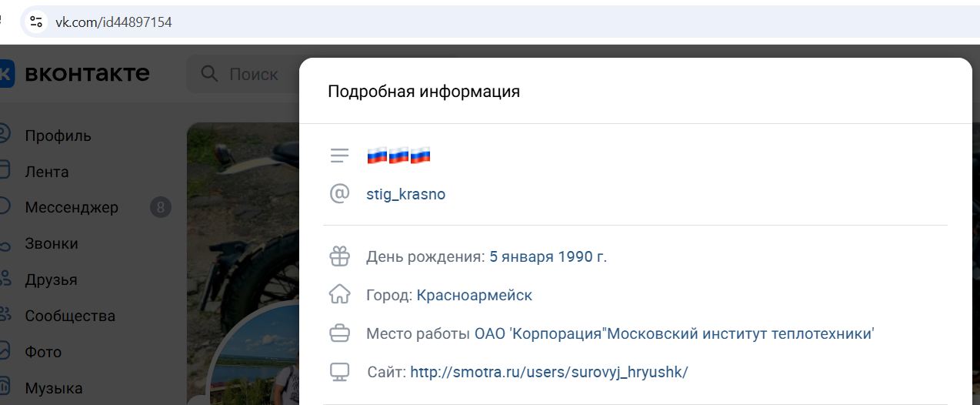Click the home icon beside city
The width and height of the screenshot is (980, 405).
(339, 295)
